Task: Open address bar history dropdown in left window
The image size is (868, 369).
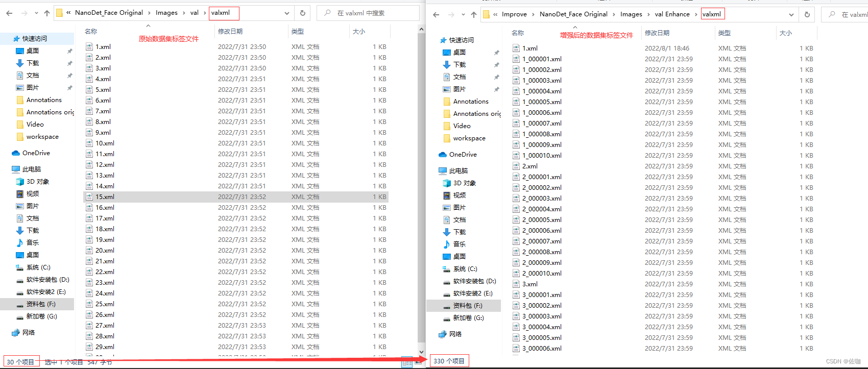Action: 287,13
